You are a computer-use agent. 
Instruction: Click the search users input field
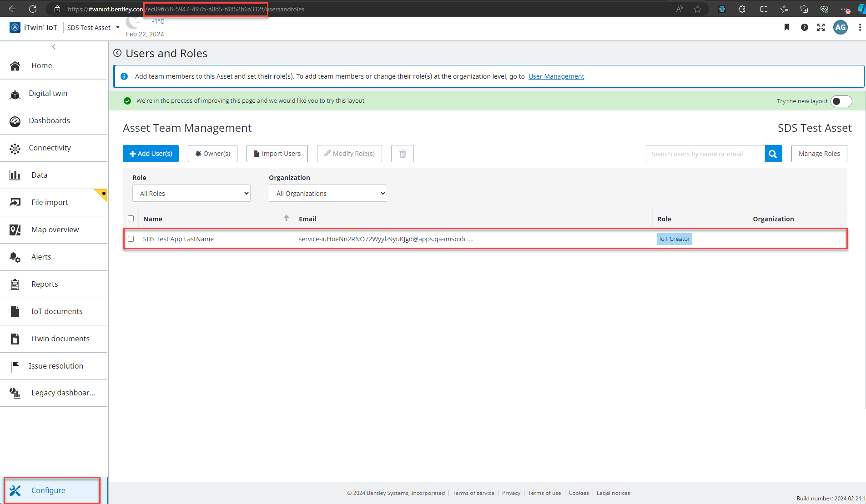(705, 154)
